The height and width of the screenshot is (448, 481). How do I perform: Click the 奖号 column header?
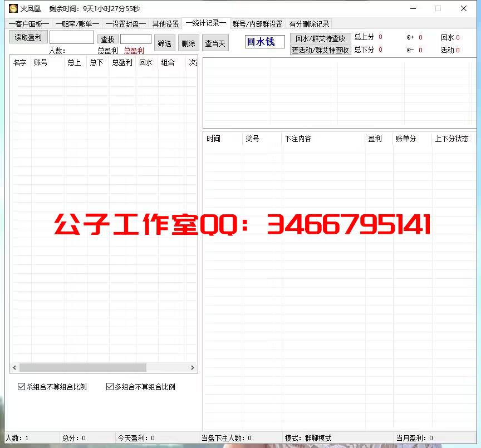pyautogui.click(x=262, y=139)
